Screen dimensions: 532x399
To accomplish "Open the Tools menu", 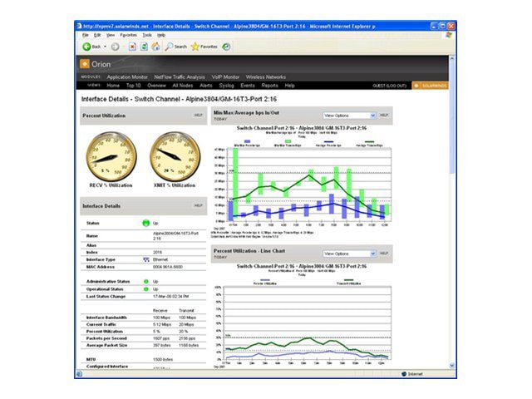I will pos(147,35).
